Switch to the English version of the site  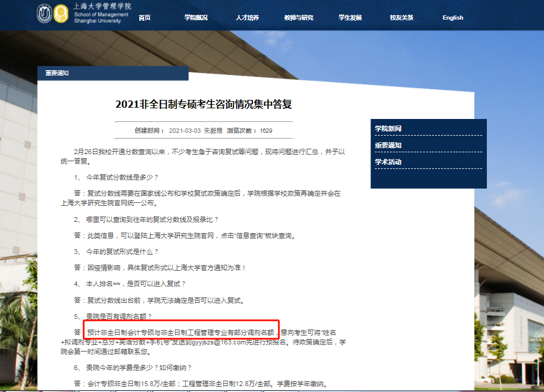[x=452, y=17]
